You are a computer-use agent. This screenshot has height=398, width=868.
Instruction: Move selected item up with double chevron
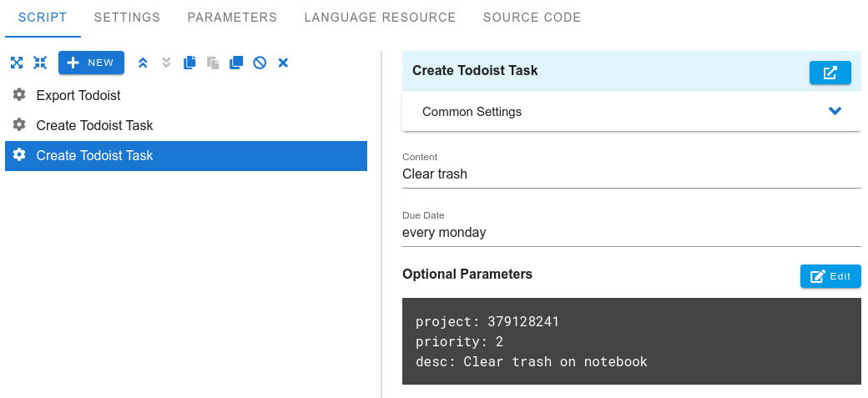(x=143, y=63)
